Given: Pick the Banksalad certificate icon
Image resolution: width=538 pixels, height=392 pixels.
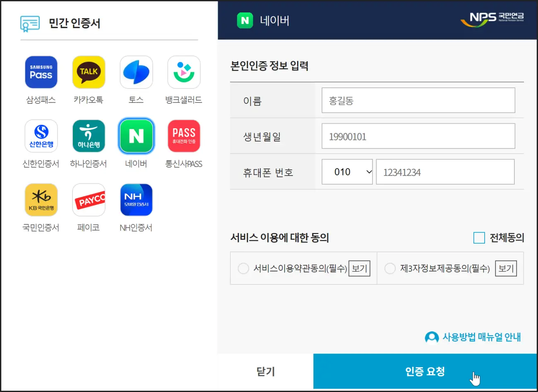Looking at the screenshot, I should (184, 72).
